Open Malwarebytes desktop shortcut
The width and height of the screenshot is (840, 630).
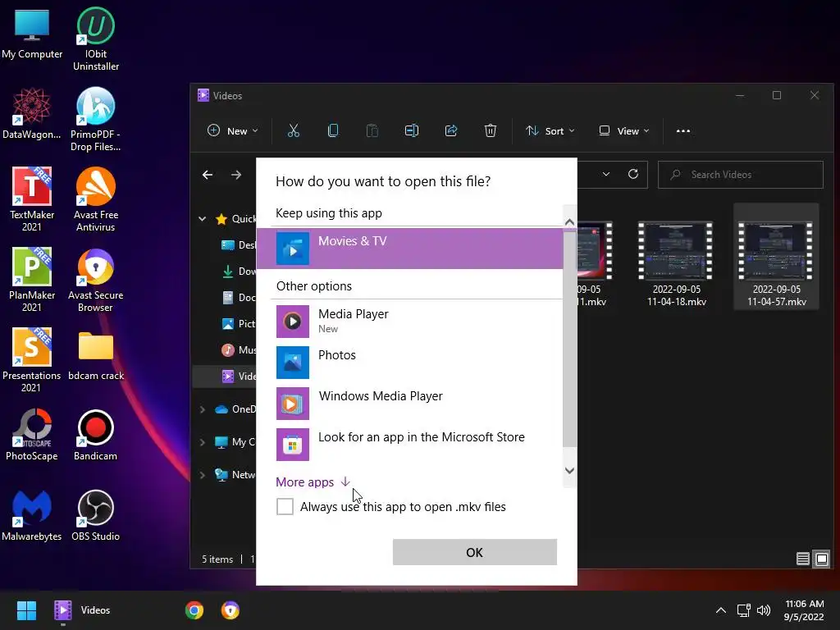pos(32,515)
